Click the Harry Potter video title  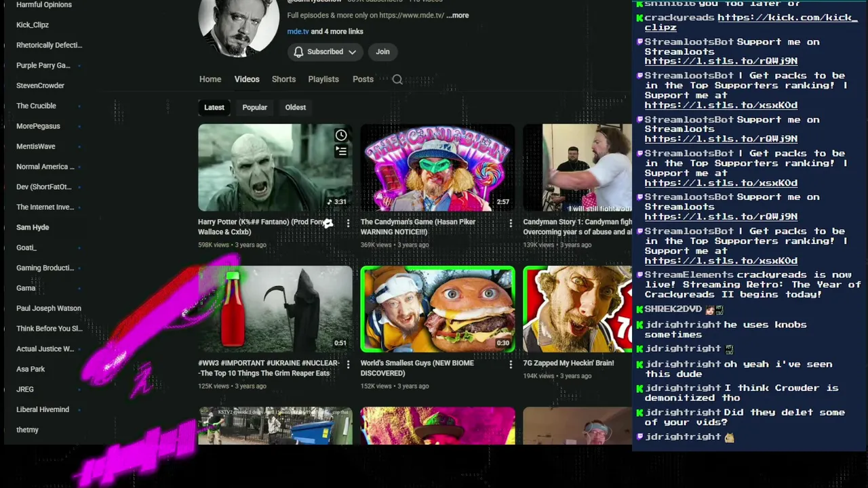pos(263,226)
